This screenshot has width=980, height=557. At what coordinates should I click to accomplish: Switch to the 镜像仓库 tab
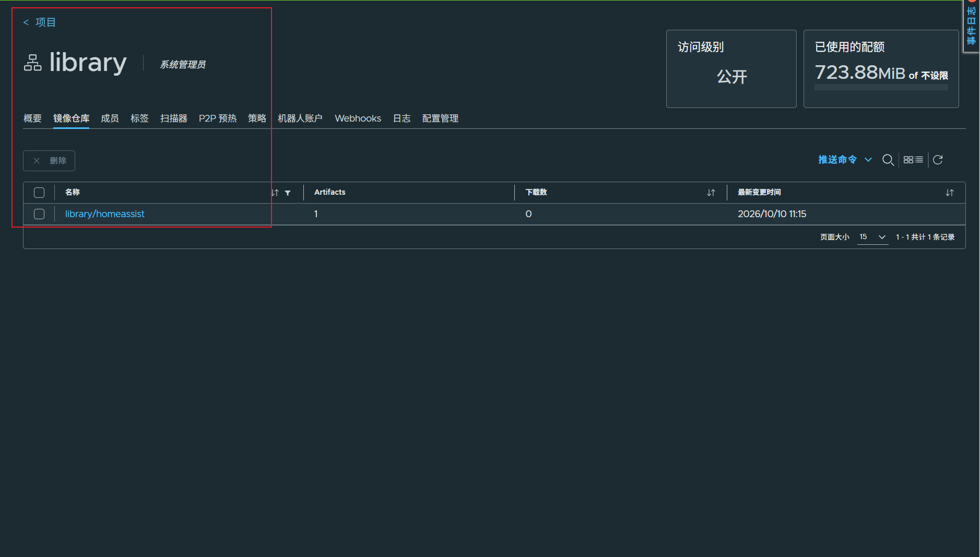tap(71, 118)
